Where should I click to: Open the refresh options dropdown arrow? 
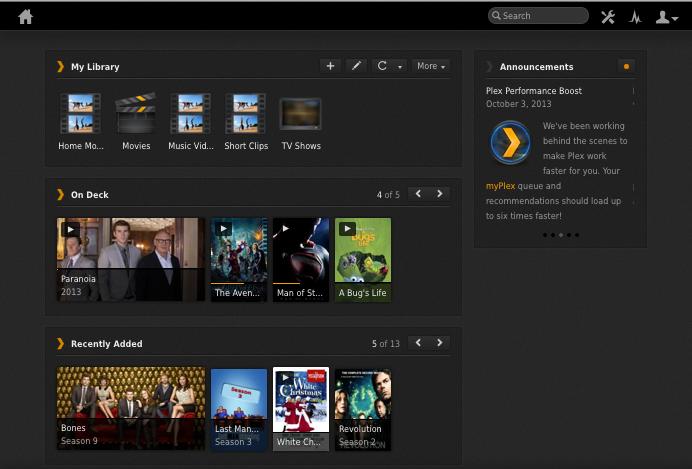(400, 67)
